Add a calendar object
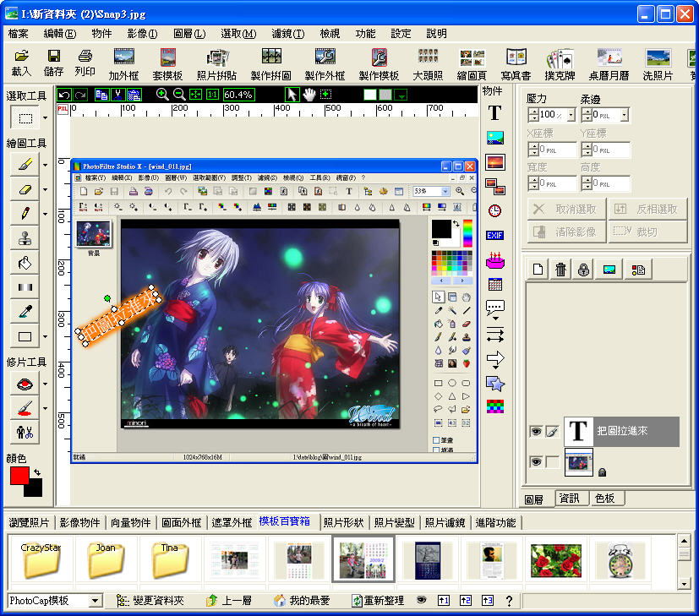The image size is (699, 616). pos(494,284)
